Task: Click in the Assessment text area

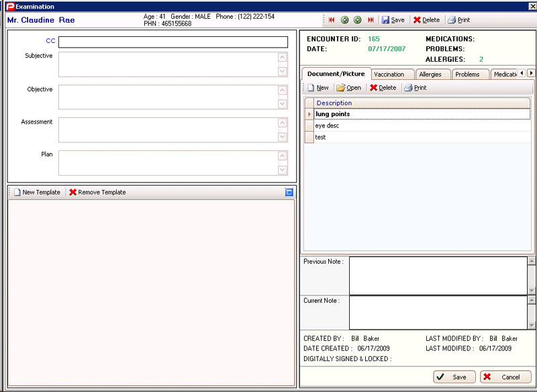Action: tap(173, 130)
